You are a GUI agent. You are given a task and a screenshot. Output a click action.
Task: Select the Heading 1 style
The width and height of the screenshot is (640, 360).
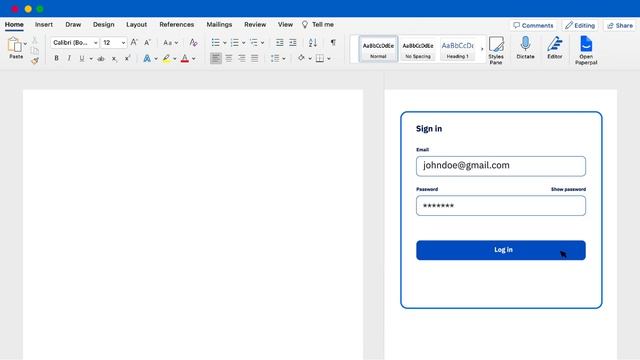[458, 49]
